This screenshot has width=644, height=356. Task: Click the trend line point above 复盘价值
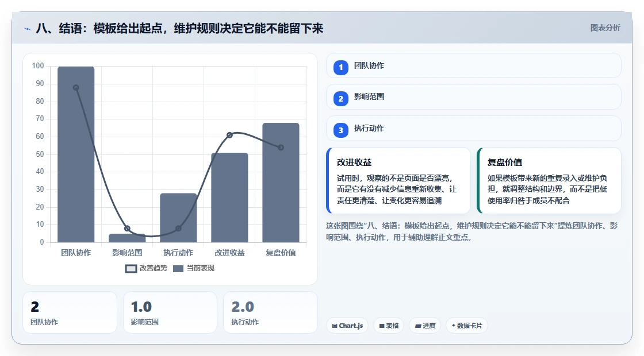[x=281, y=147]
